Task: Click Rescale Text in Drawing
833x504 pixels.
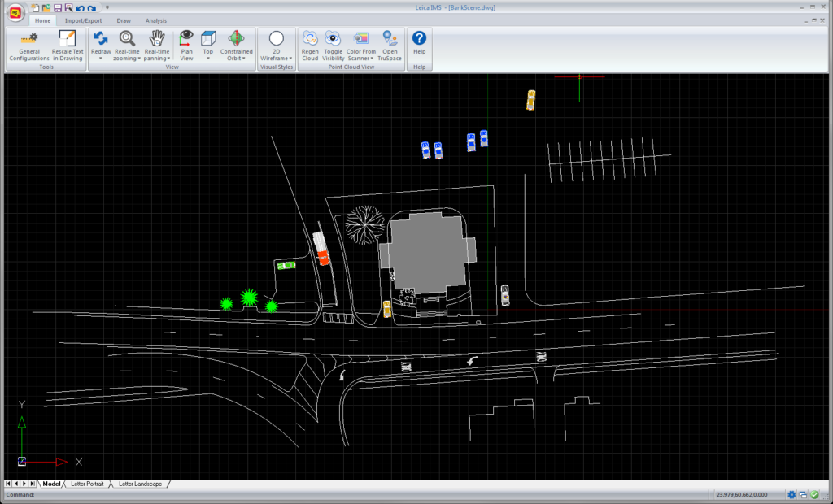Action: coord(68,46)
